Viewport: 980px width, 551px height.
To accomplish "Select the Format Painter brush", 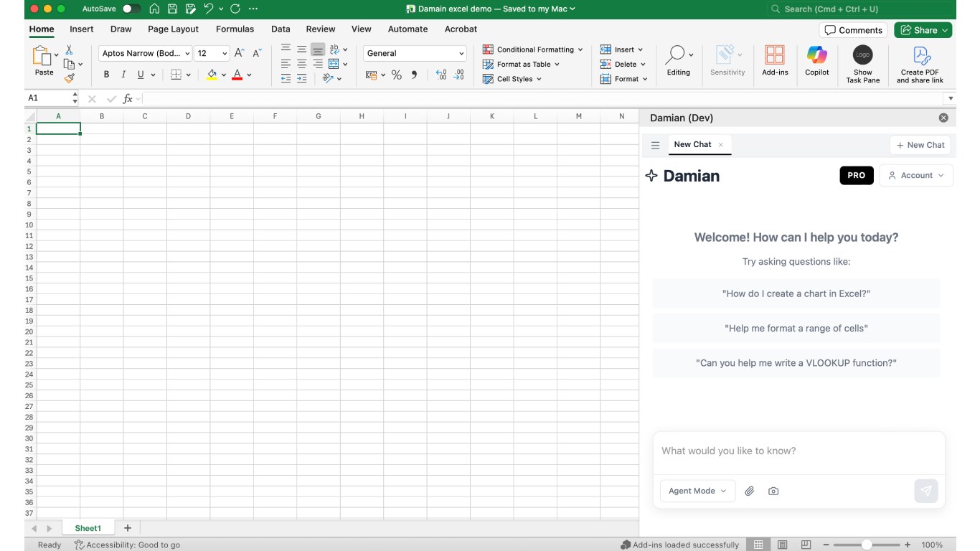I will pos(69,78).
